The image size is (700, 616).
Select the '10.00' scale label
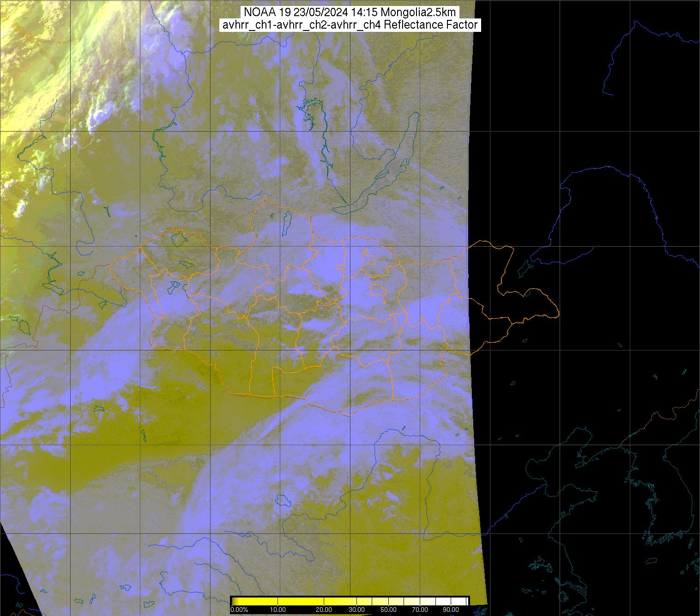278,610
